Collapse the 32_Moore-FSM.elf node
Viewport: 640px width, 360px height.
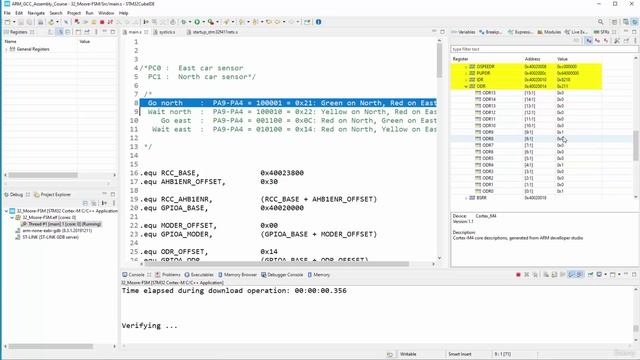coord(12,218)
